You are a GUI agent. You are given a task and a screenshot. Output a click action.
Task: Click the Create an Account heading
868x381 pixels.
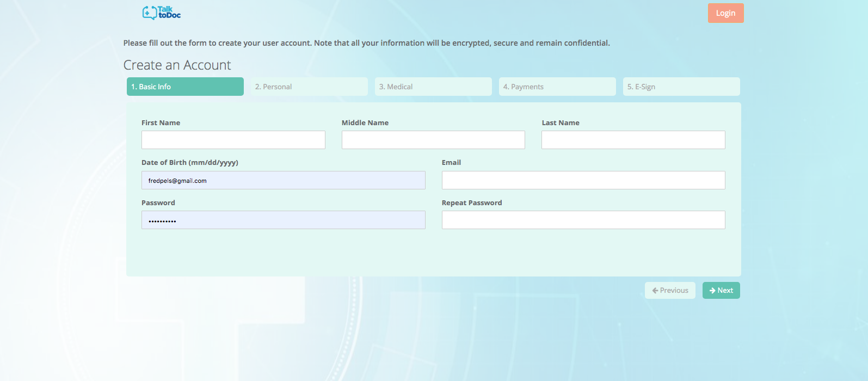(177, 65)
